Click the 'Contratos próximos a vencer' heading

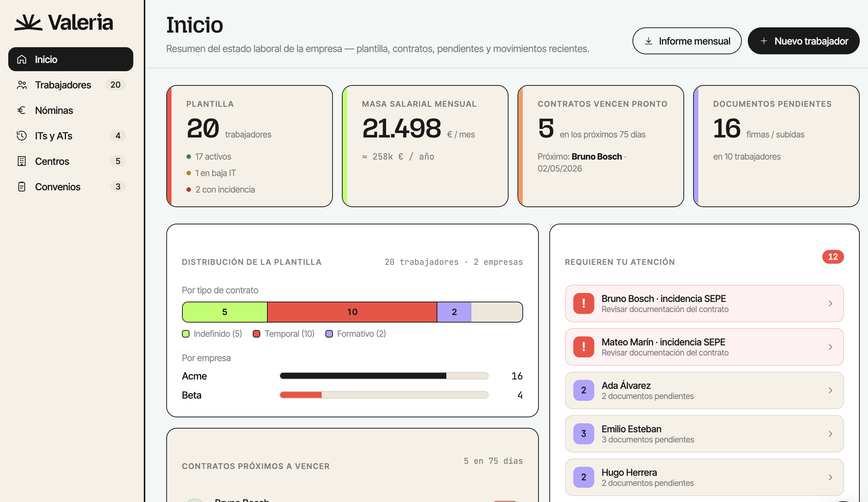pyautogui.click(x=256, y=466)
